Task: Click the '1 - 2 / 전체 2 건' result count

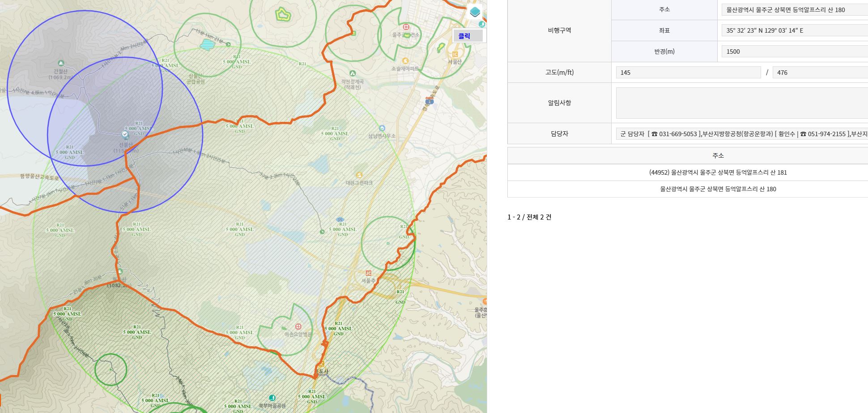Action: tap(529, 217)
